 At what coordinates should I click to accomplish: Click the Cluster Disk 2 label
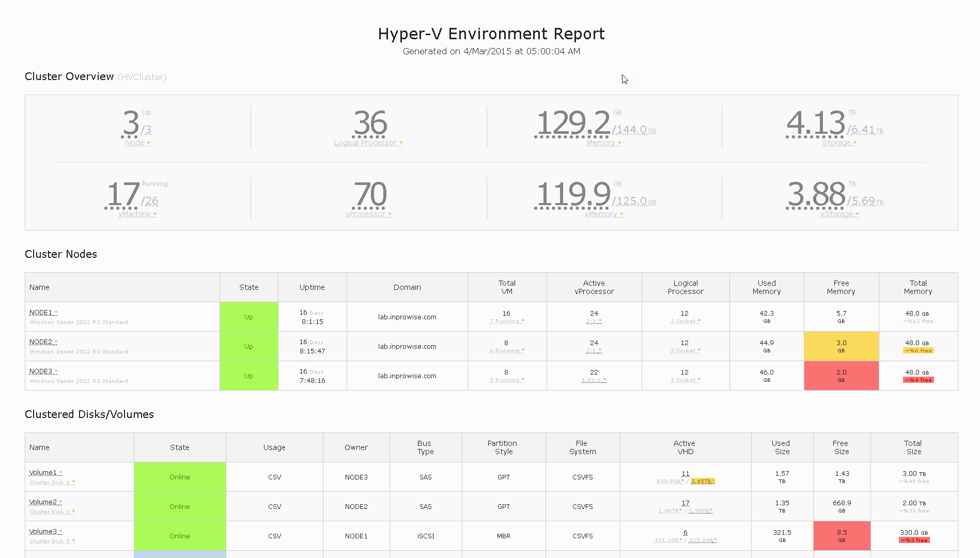(50, 512)
